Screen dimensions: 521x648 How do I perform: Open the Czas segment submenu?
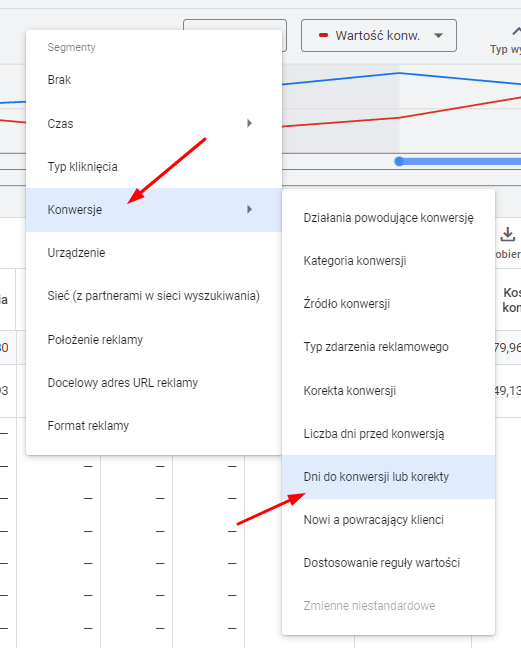coord(154,123)
